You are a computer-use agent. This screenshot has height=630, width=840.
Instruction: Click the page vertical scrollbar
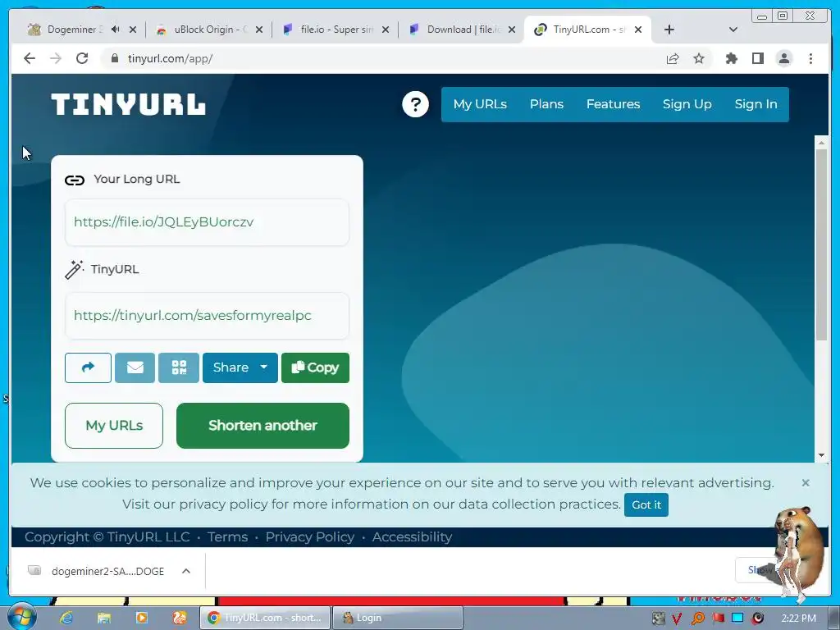(821, 244)
